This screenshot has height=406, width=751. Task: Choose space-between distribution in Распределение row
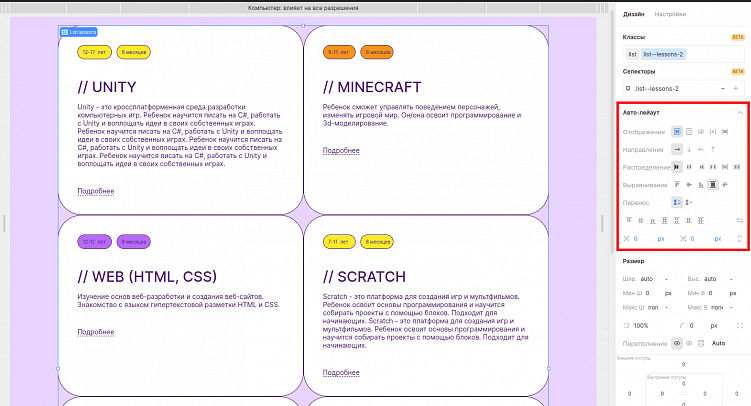coord(713,167)
